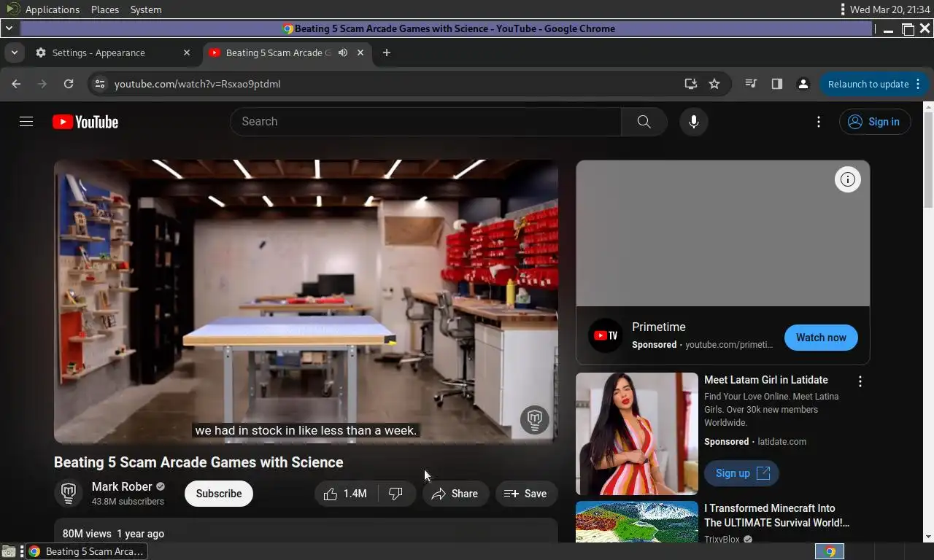Click the video player area

point(306,301)
